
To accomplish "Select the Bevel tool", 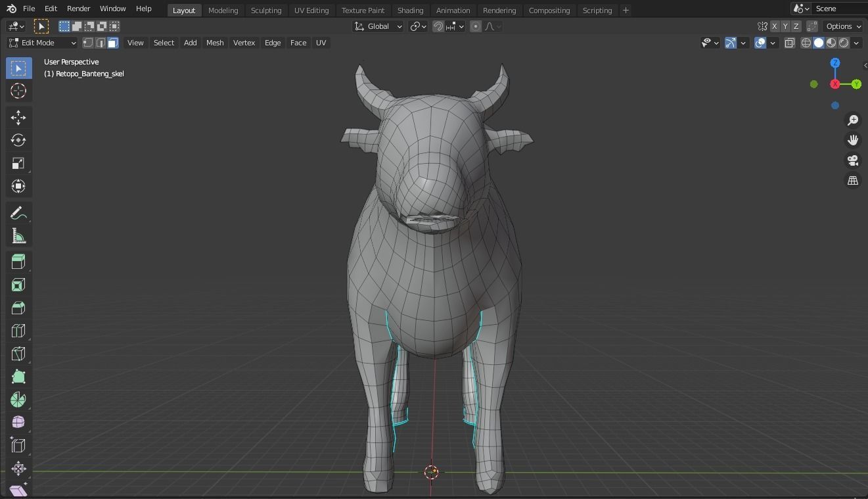I will (18, 308).
